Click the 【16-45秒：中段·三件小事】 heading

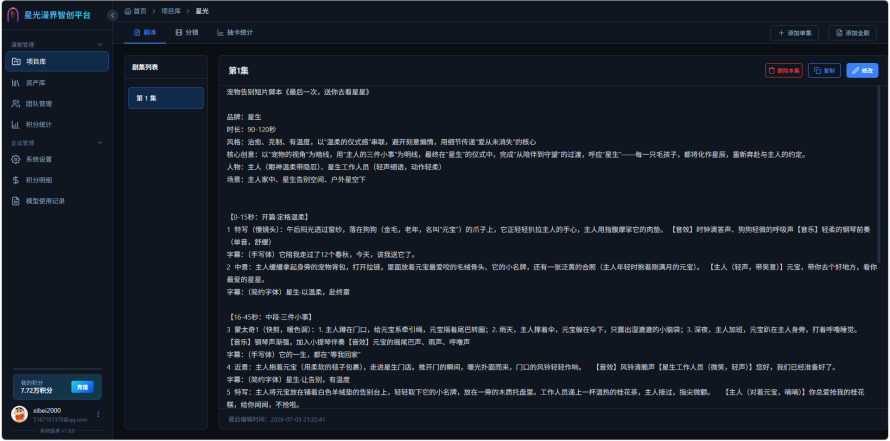pos(270,317)
